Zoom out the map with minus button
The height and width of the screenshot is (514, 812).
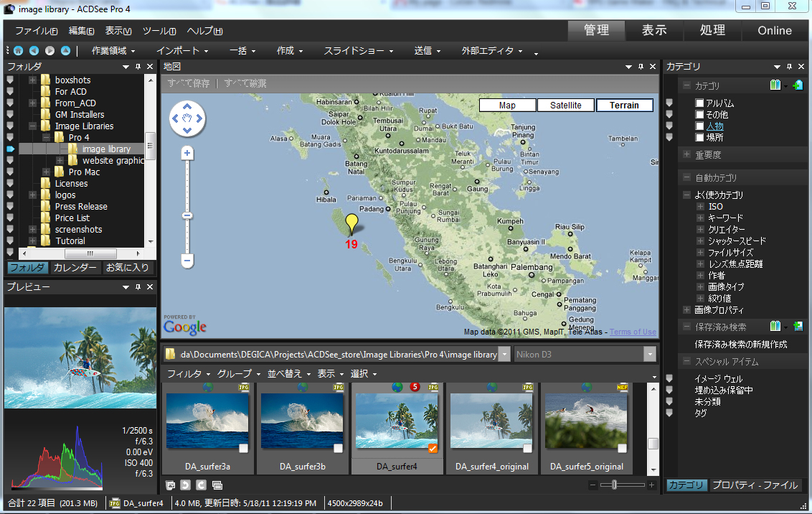[x=187, y=260]
